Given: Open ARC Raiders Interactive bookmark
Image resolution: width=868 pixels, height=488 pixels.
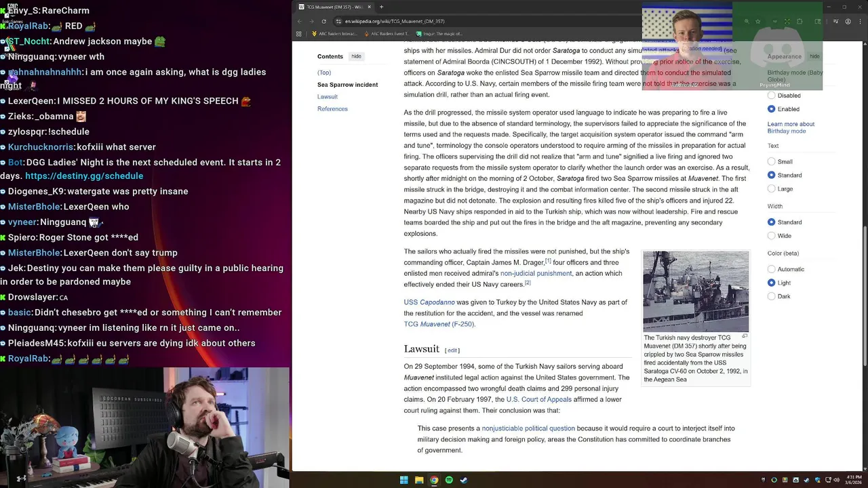Looking at the screenshot, I should (334, 33).
